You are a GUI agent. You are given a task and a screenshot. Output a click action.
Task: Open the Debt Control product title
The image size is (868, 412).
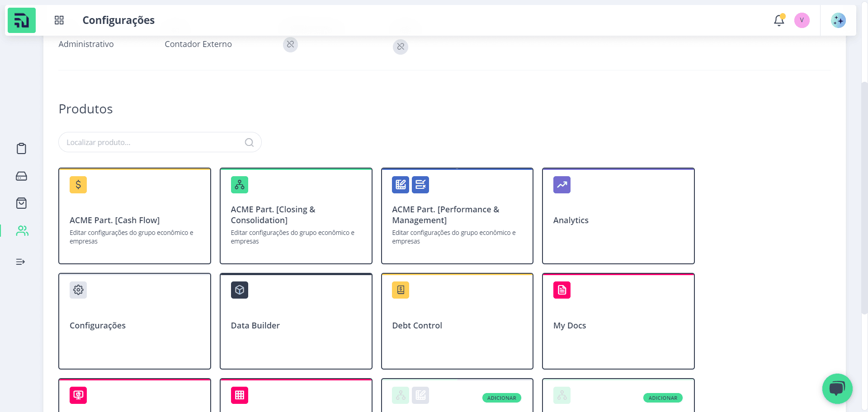417,326
